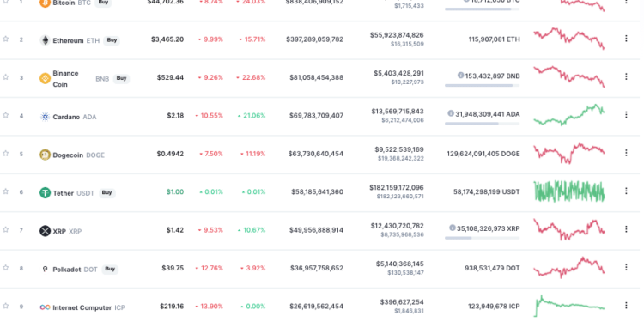Screen dimensions: 644x322
Task: Open the XRP row more-options menu
Action: 626,228
